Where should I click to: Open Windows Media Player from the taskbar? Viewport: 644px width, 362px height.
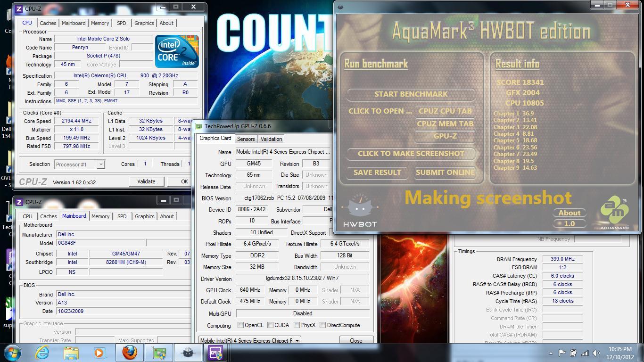(x=99, y=353)
